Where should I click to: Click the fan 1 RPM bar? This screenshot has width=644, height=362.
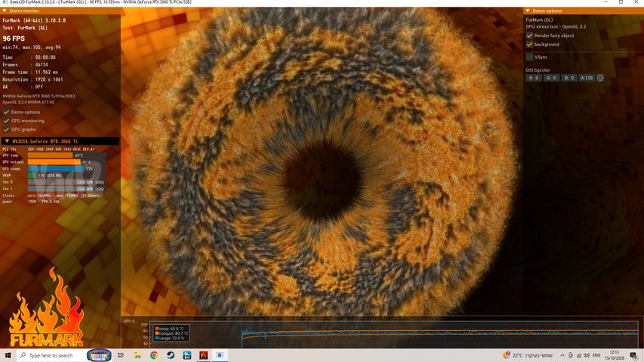click(x=66, y=189)
